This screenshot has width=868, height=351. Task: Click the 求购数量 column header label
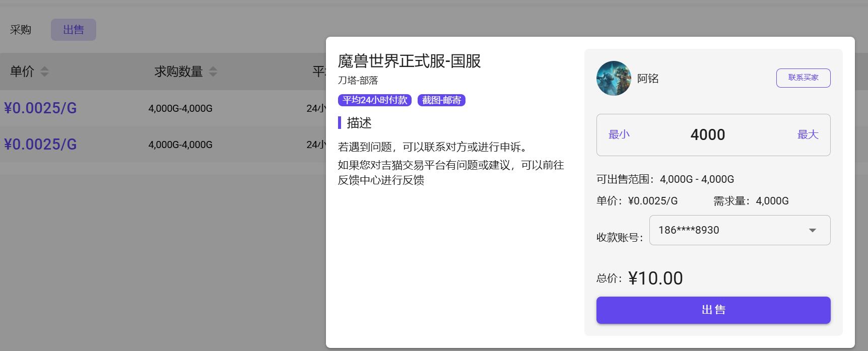pos(178,72)
